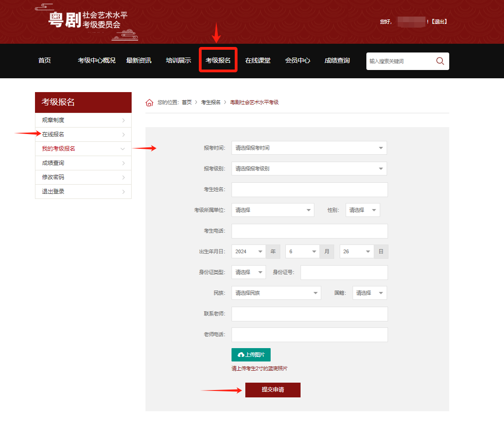
Task: Select 我的考级报名 in the sidebar
Action: (x=83, y=149)
